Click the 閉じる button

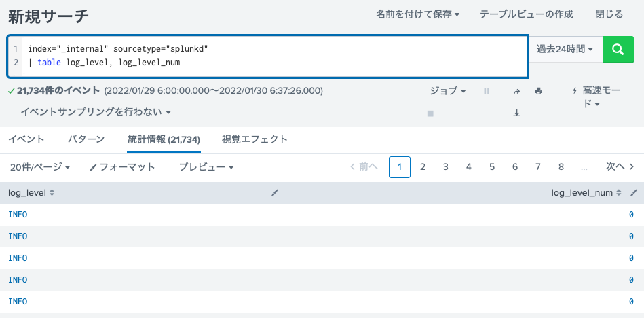[x=609, y=14]
